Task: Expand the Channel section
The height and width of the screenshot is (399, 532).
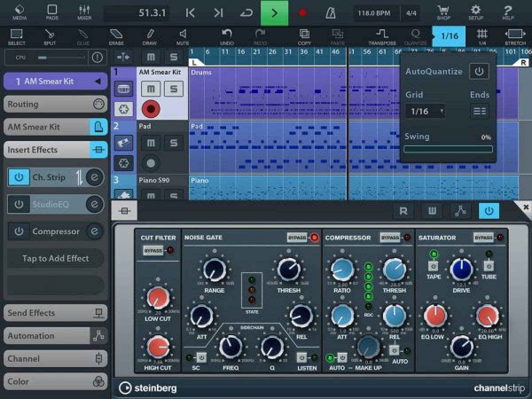Action: [55, 359]
